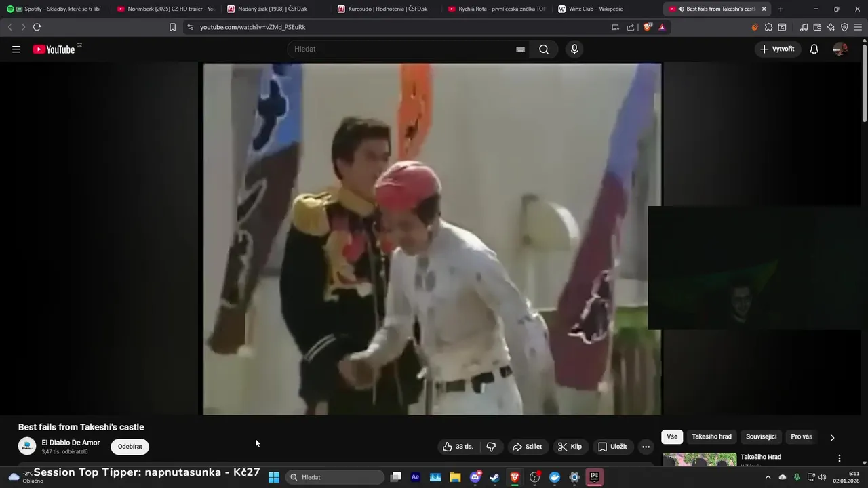This screenshot has height=488, width=868.
Task: Open the Brave sidebar search panel icon
Action: tap(782, 27)
